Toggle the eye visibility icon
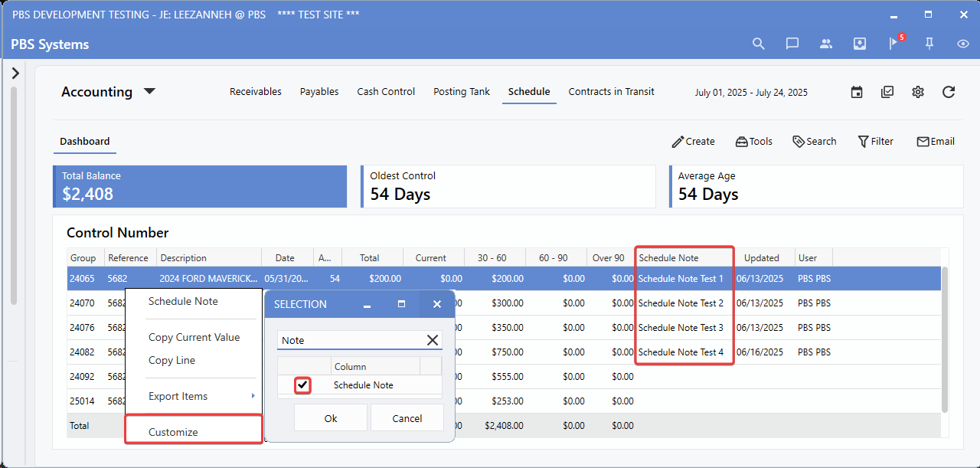This screenshot has height=468, width=980. [963, 44]
